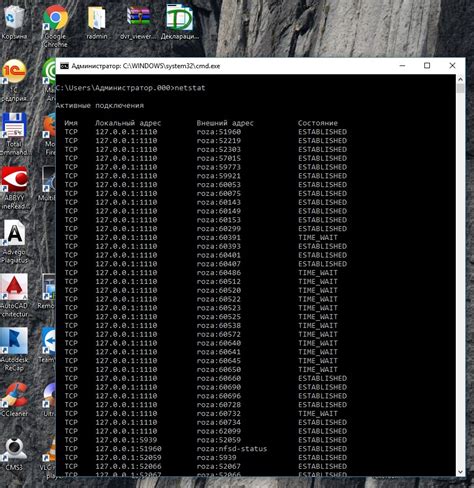474x488 pixels.
Task: Click the 'Имя' column header
Action: point(71,123)
